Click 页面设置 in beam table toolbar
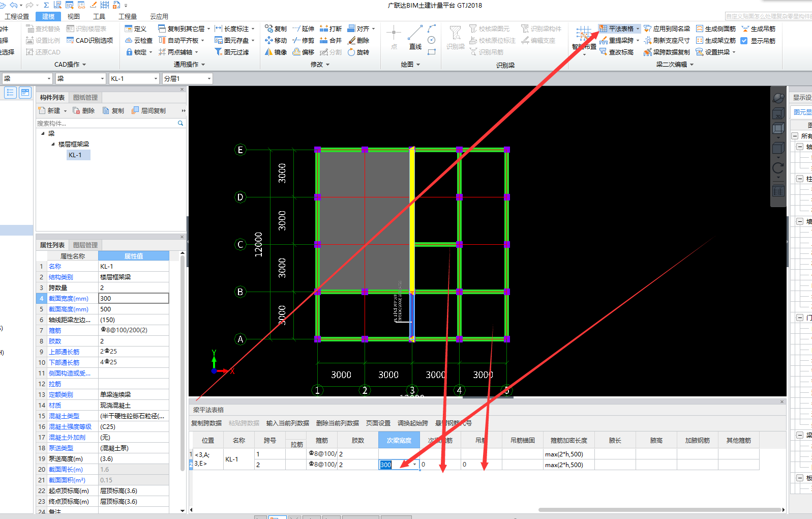Image resolution: width=812 pixels, height=519 pixels. 378,423
